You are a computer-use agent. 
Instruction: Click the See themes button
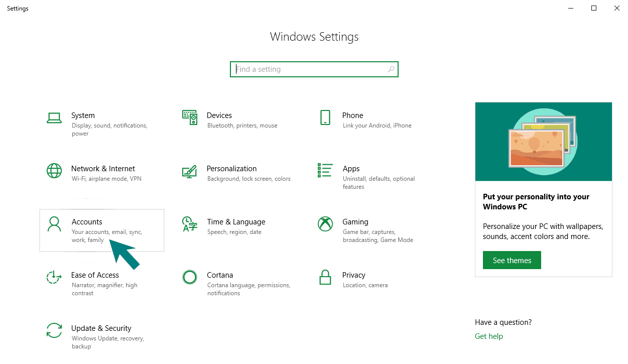click(512, 260)
